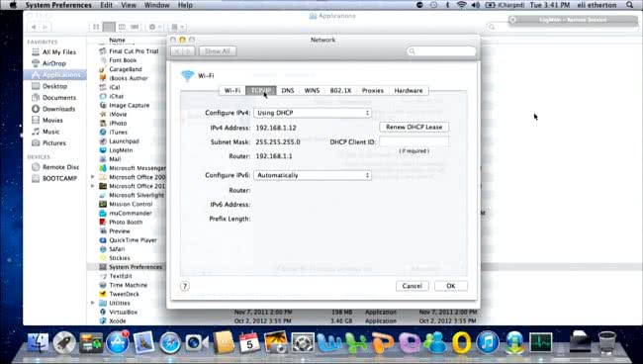
Task: Click the help question mark button
Action: point(185,286)
